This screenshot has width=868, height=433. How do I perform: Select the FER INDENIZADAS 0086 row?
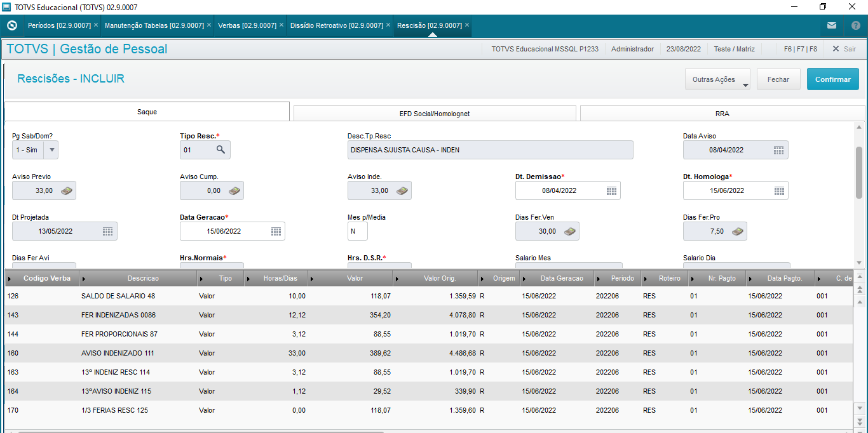pyautogui.click(x=429, y=315)
